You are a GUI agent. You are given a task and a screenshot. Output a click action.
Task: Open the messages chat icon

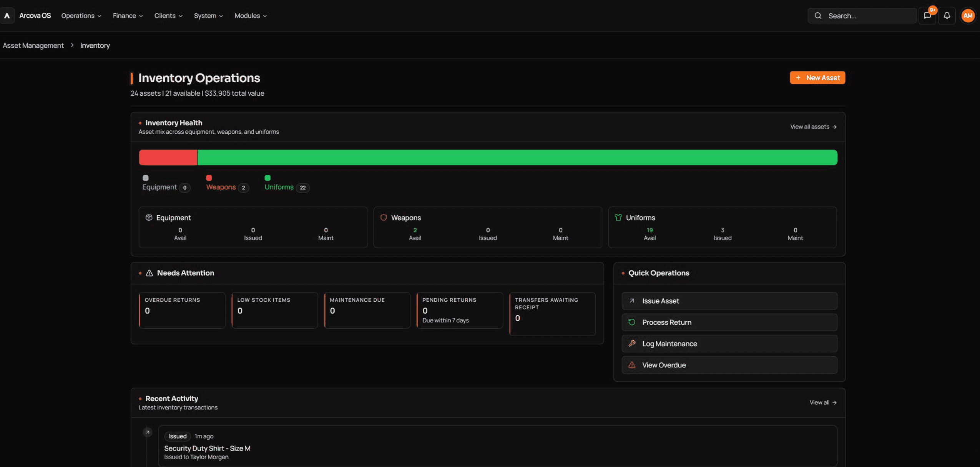click(x=927, y=16)
